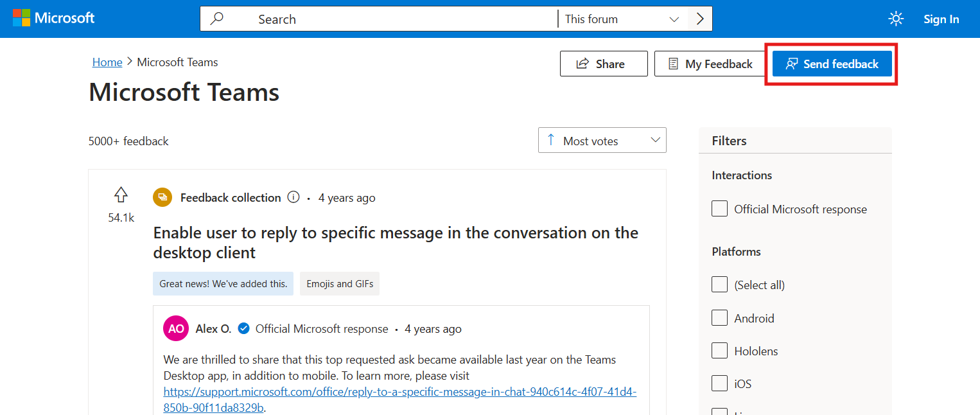Enable the iOS platform filter
This screenshot has height=415, width=980.
click(720, 384)
